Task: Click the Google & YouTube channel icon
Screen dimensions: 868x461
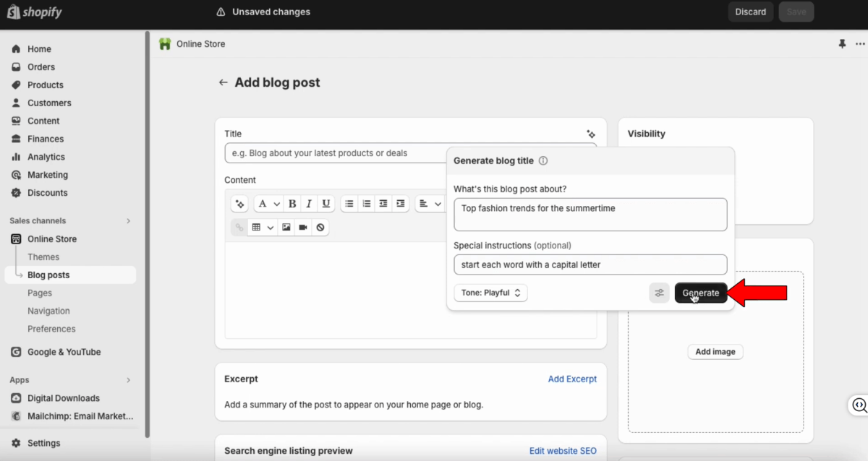Action: [16, 353]
